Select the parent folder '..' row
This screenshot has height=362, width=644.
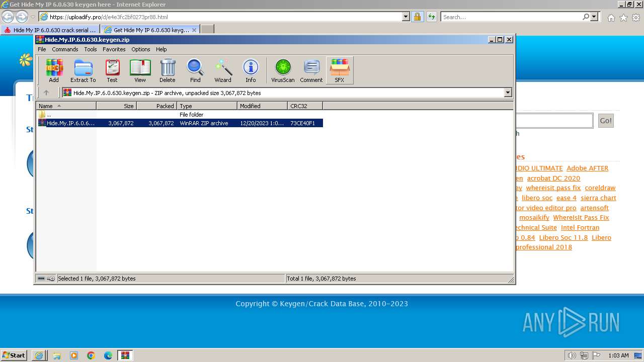[x=180, y=115]
